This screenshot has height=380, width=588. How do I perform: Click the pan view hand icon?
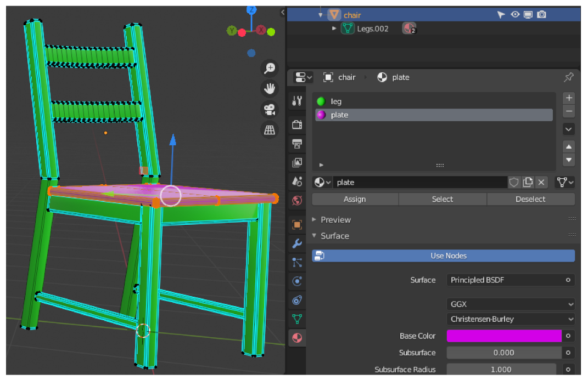click(270, 88)
